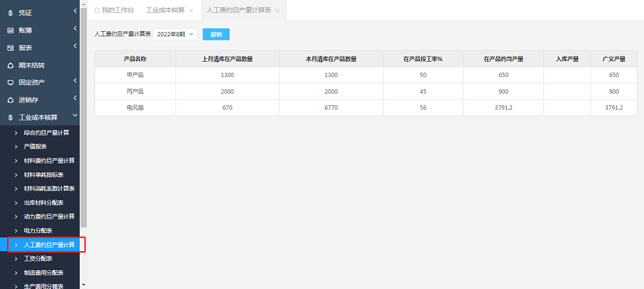Click the icon beside 期末结转

(10, 65)
